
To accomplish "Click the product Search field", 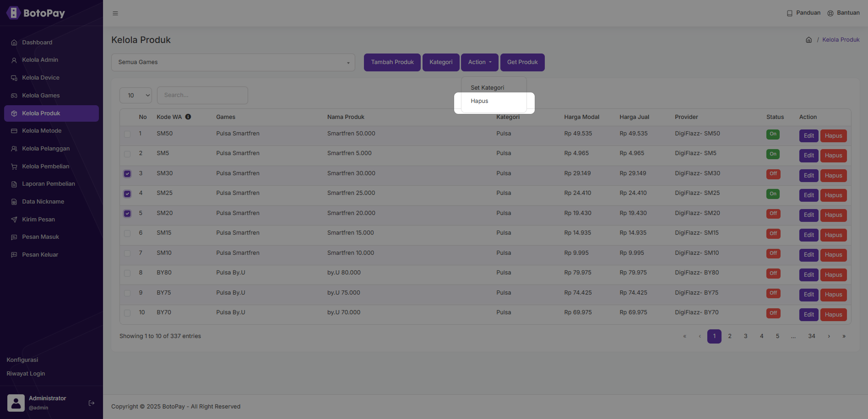I will (x=202, y=95).
